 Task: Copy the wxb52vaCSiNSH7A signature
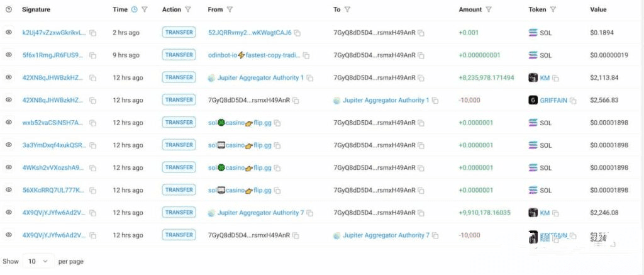(92, 123)
